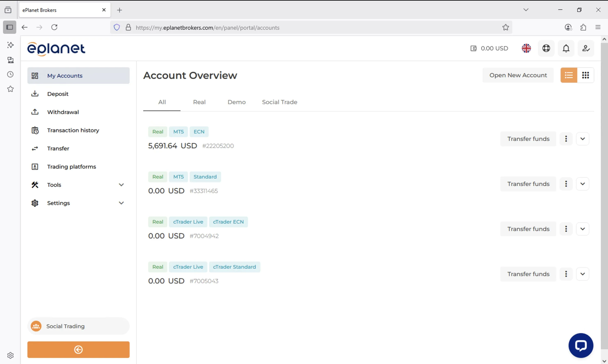The height and width of the screenshot is (364, 608).
Task: Switch to grid view layout
Action: 585,75
